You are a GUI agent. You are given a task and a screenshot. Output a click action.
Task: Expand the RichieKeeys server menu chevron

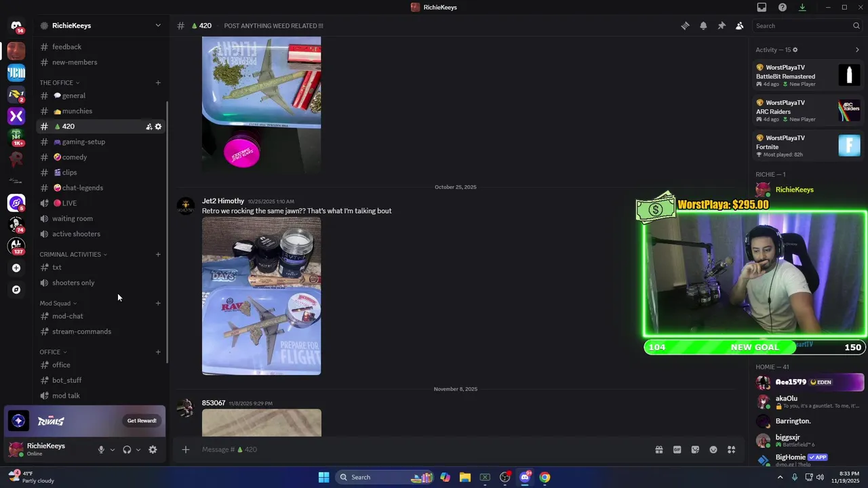click(158, 26)
